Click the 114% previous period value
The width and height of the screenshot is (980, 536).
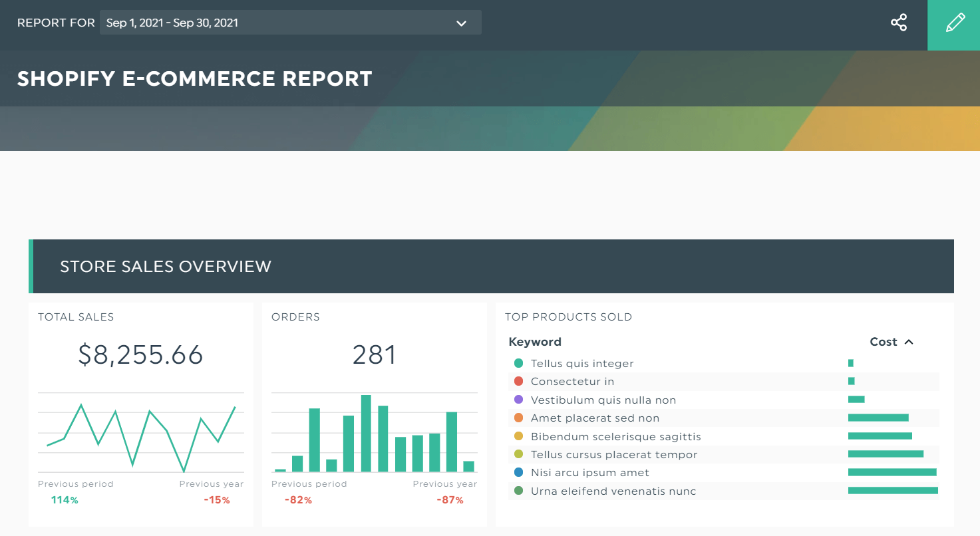click(x=65, y=499)
